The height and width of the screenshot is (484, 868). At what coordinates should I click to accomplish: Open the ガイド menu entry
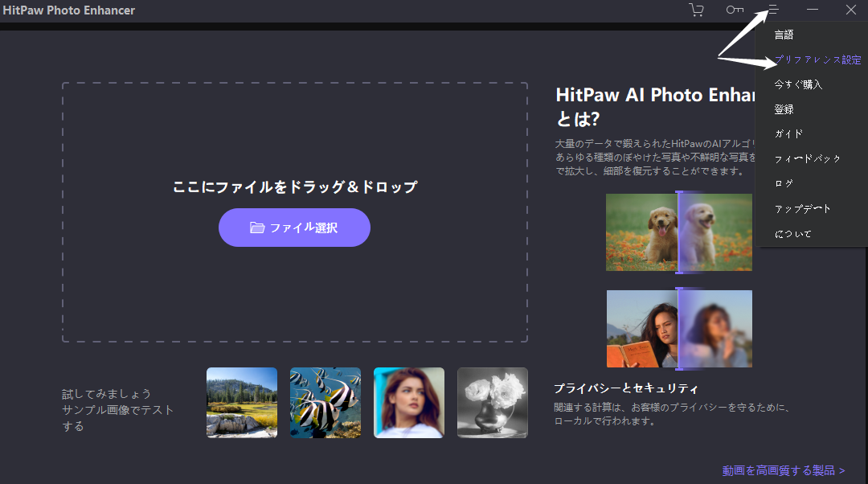pos(789,134)
